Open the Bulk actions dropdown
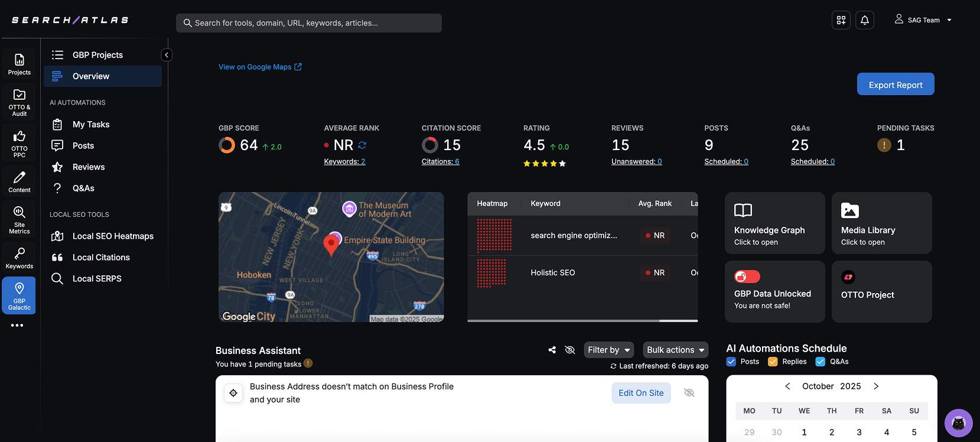Screen dimensions: 980x442 [x=675, y=350]
